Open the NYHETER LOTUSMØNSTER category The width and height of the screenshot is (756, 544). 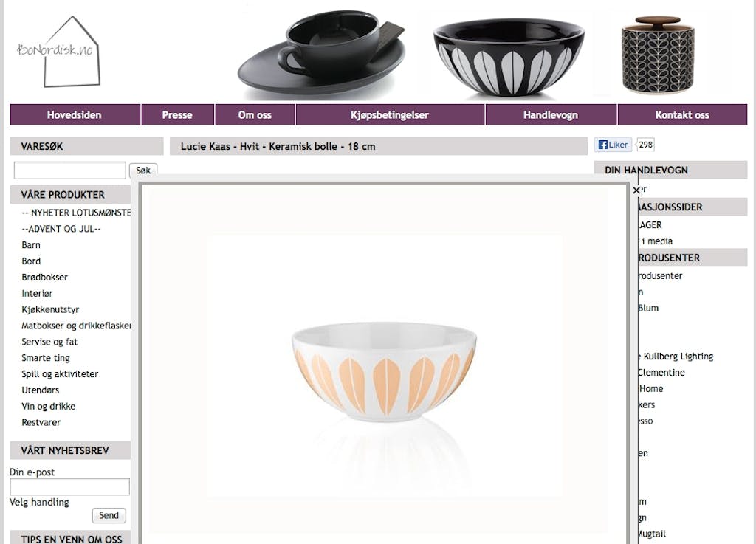click(x=76, y=213)
